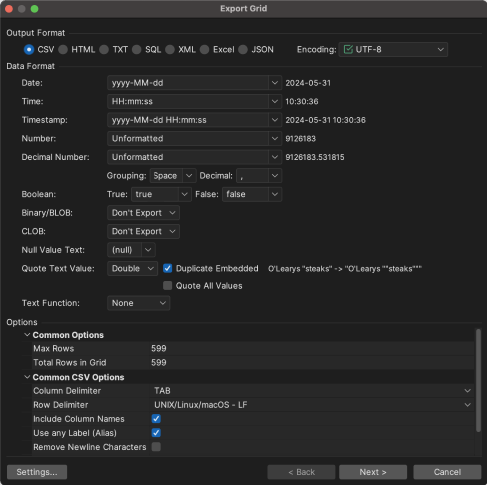The height and width of the screenshot is (485, 487).
Task: Enable Remove Newline Characters checkbox
Action: pos(156,447)
